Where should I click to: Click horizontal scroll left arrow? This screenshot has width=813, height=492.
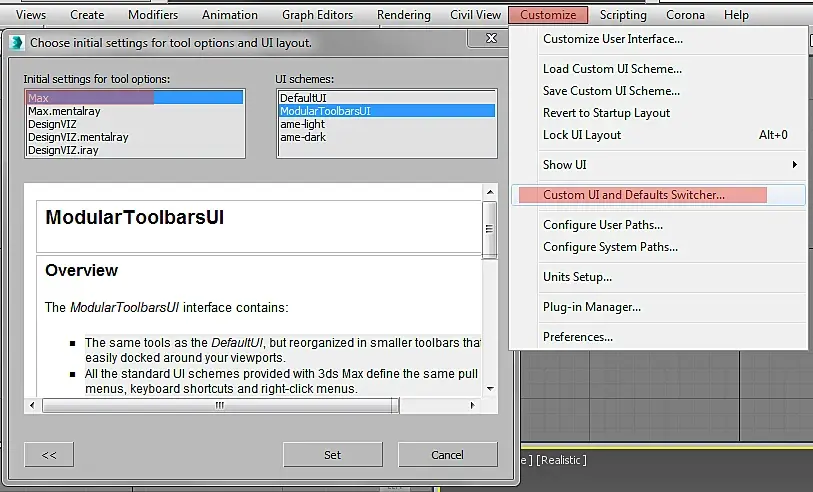32,405
